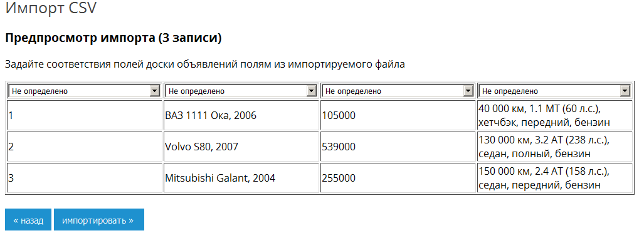644x238 pixels.
Task: Click the row number 1 cell
Action: tap(85, 115)
